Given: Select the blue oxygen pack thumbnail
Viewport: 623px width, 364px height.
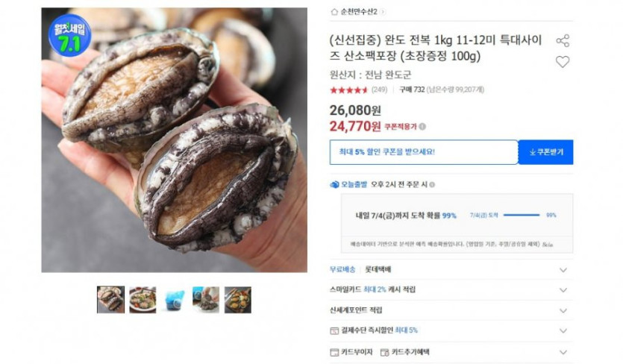Looking at the screenshot, I should click(175, 300).
